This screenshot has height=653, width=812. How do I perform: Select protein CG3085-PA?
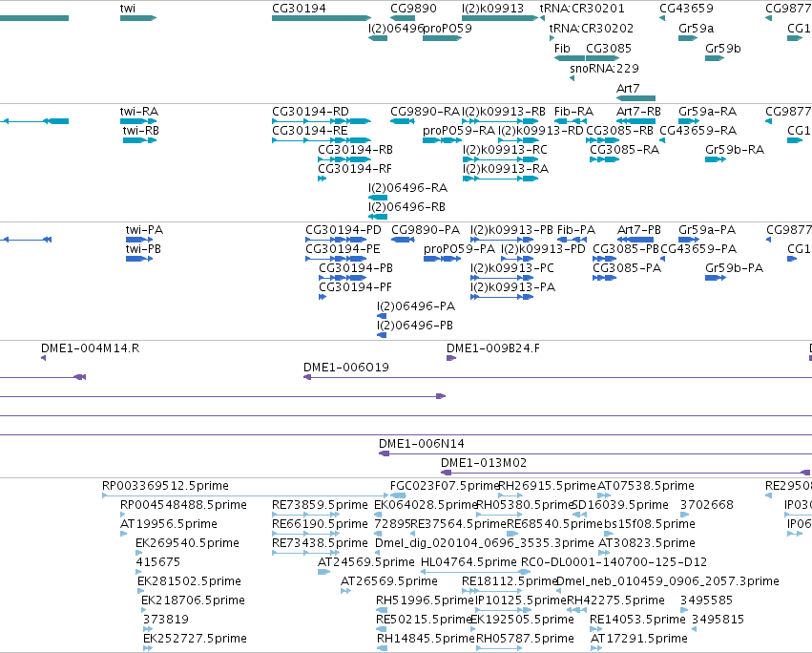pos(604,279)
